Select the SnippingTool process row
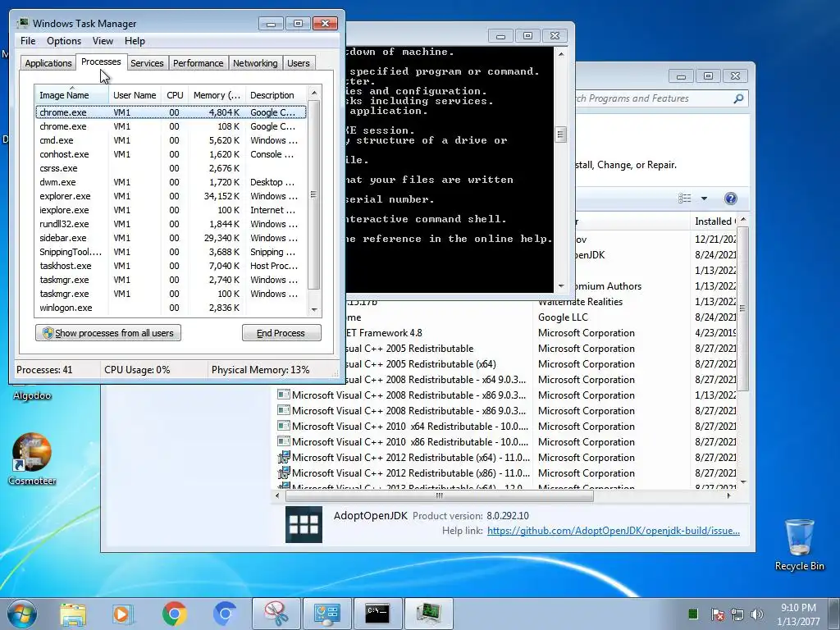This screenshot has height=630, width=840. pos(171,252)
